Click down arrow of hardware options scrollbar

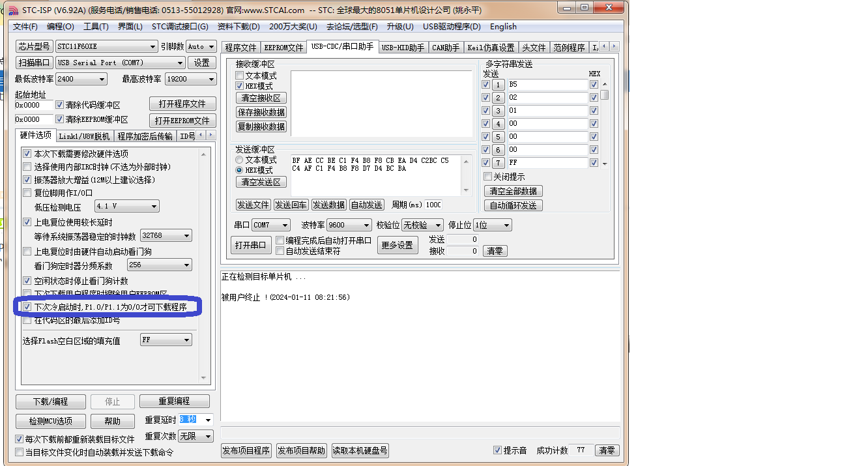pos(204,378)
